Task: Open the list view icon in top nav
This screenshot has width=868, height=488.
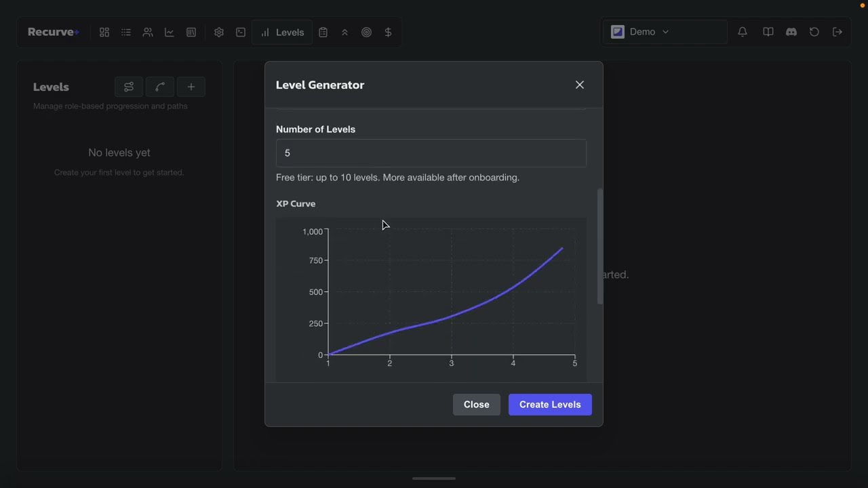Action: 126,32
